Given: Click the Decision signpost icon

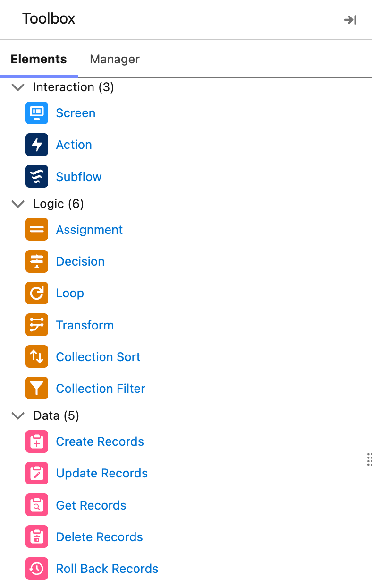Looking at the screenshot, I should [37, 261].
